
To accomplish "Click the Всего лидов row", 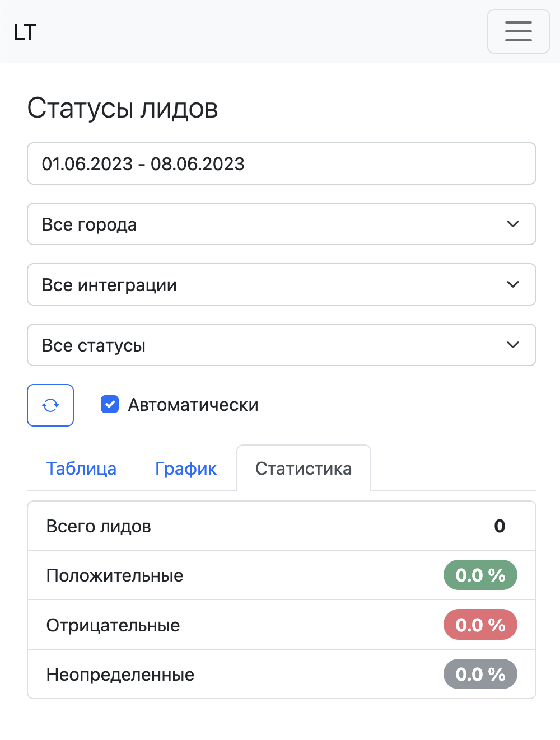I will pyautogui.click(x=281, y=526).
